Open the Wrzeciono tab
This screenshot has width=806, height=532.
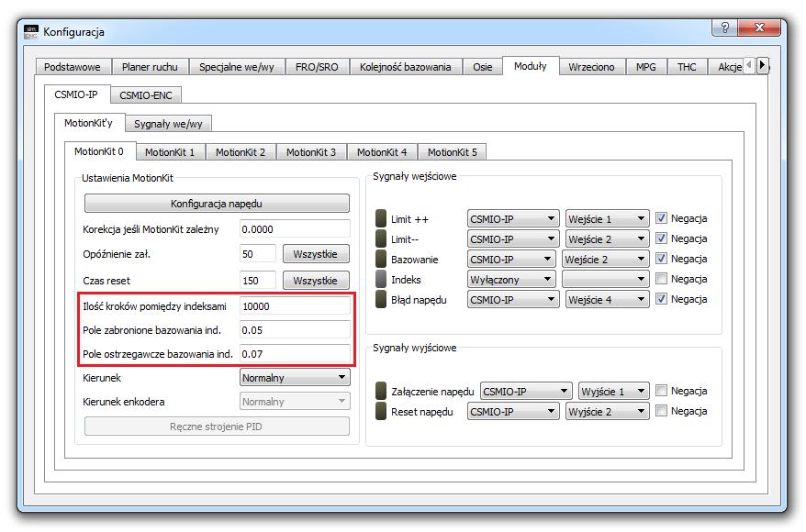pyautogui.click(x=592, y=67)
